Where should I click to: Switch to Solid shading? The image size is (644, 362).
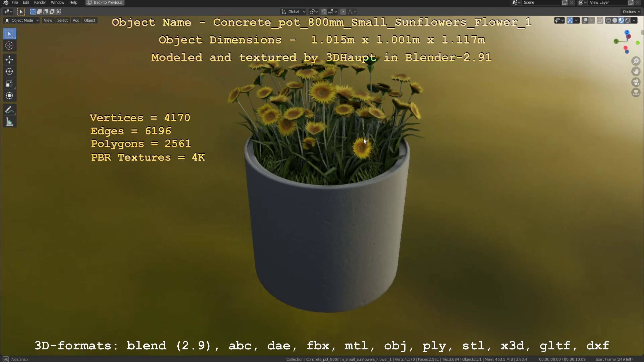(x=615, y=20)
